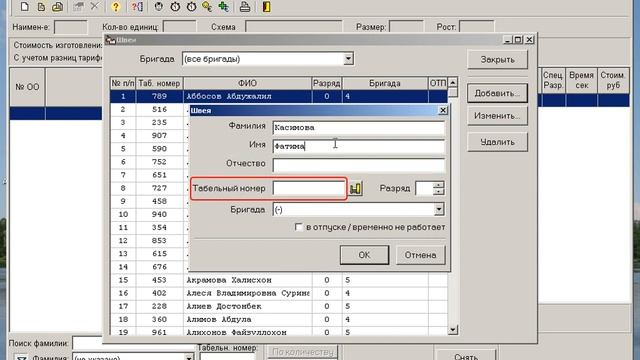Click the Отмена button
This screenshot has height=360, width=640.
point(420,255)
